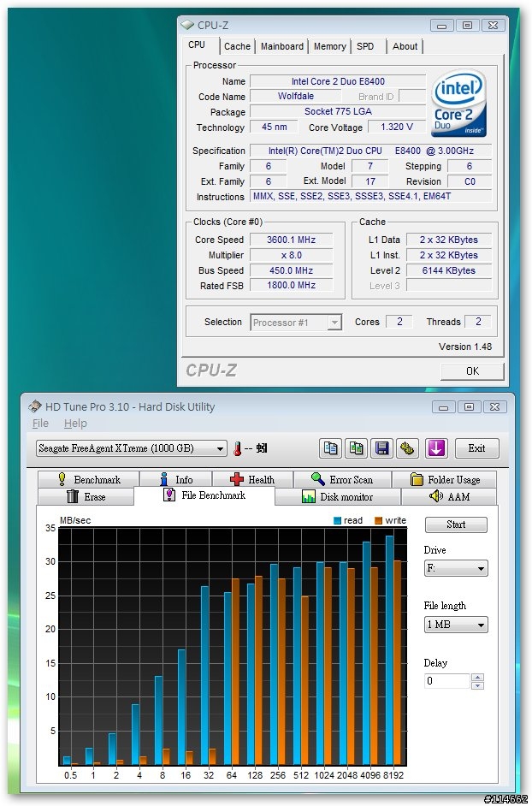
Task: Click the orange write legend swatch
Action: pyautogui.click(x=379, y=521)
